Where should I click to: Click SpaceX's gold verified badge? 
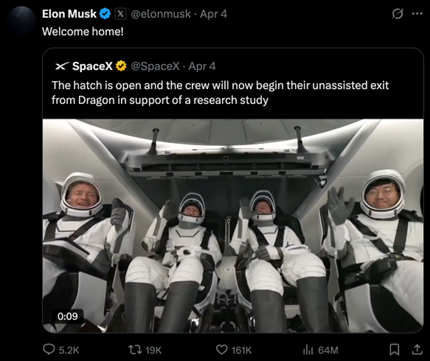[121, 66]
